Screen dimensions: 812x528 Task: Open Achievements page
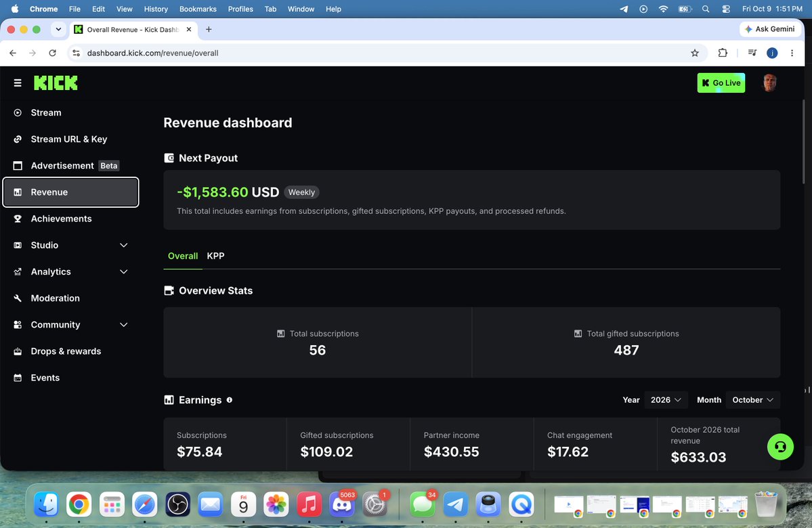[70, 219]
